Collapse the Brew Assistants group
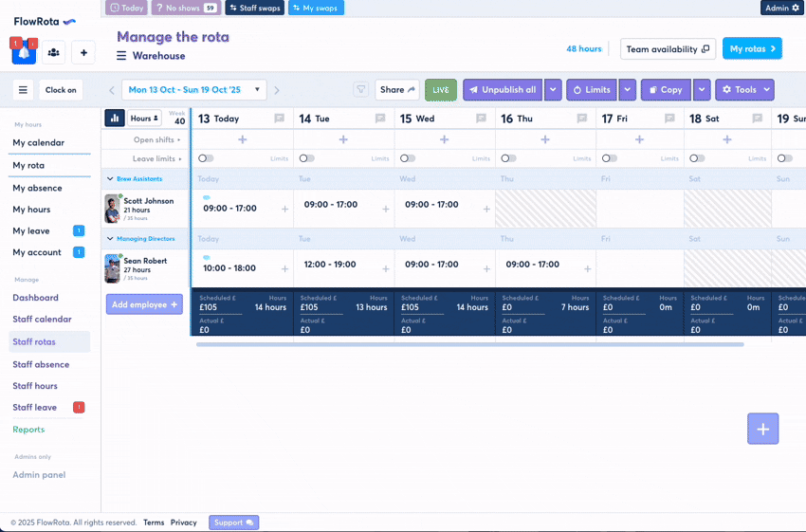Image resolution: width=806 pixels, height=532 pixels. coord(110,178)
